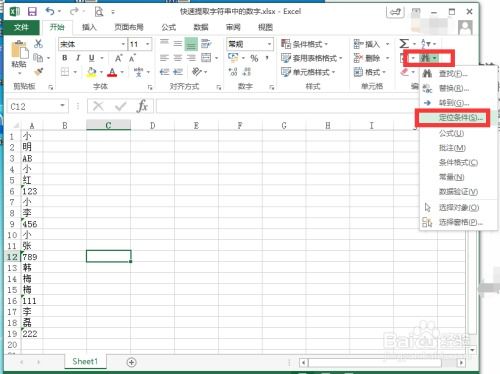Screen dimensions: 500x374
Task: Choose 转到(G) from the menu
Action: coord(458,103)
